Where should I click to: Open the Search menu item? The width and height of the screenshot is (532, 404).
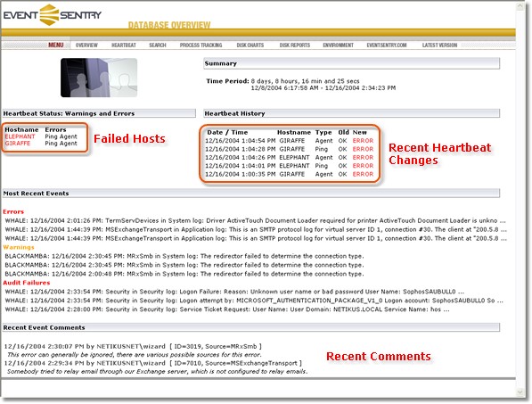(158, 45)
